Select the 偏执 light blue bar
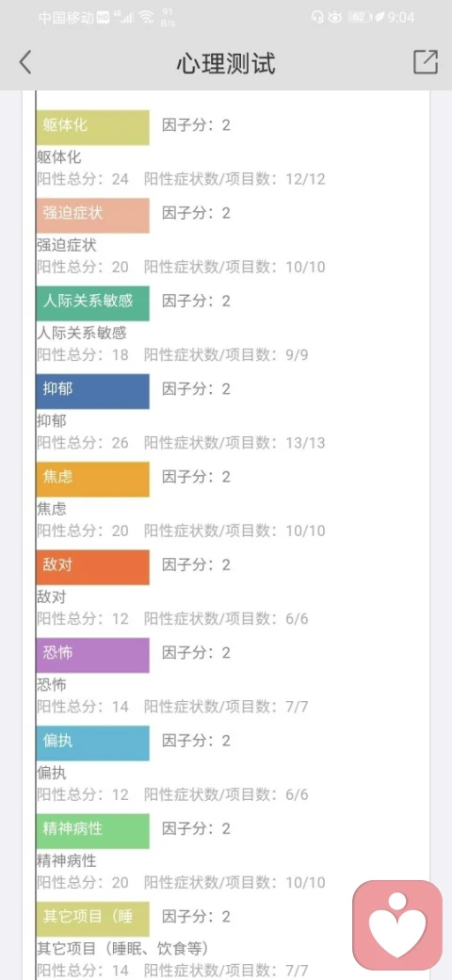452x980 pixels. tap(92, 743)
